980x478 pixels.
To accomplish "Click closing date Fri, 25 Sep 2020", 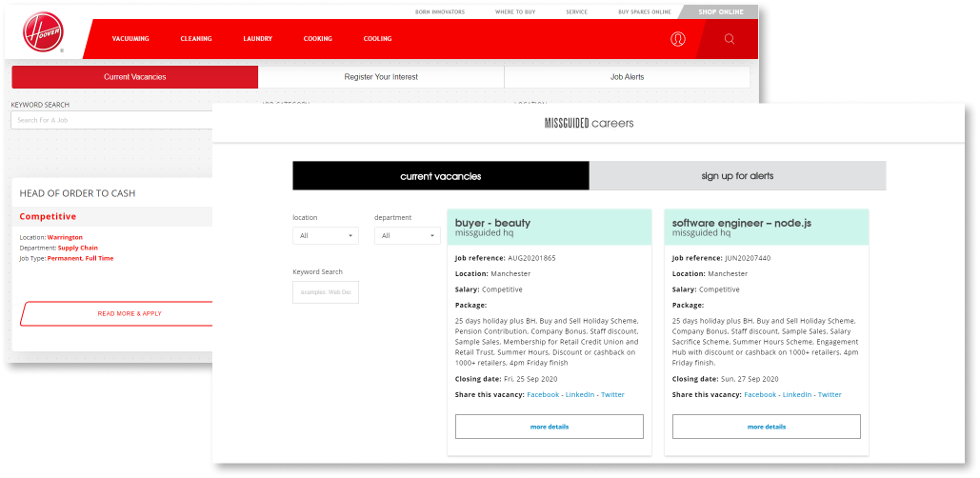I will 530,379.
